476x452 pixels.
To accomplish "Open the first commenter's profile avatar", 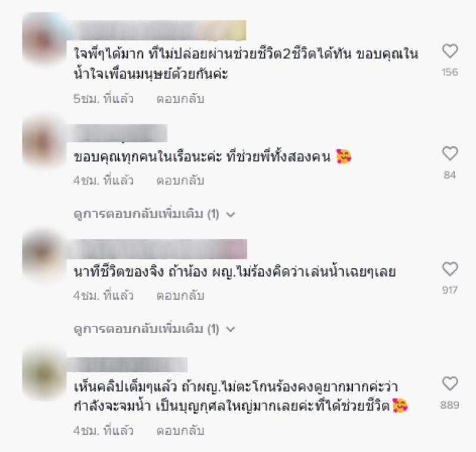I will 45,39.
